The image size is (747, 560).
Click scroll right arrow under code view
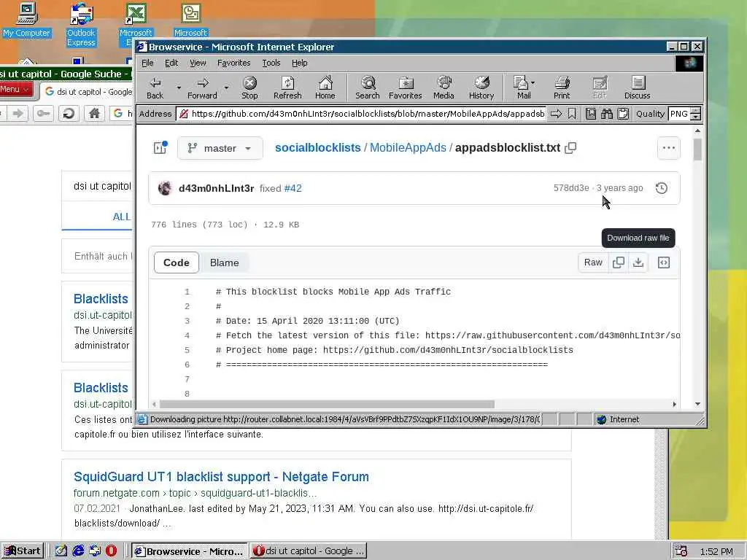pyautogui.click(x=675, y=404)
